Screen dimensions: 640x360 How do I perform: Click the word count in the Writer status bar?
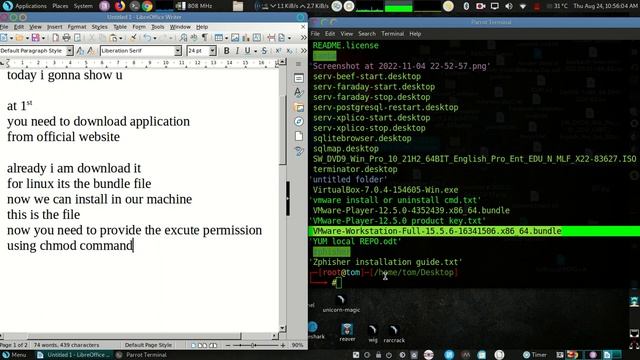(x=66, y=345)
